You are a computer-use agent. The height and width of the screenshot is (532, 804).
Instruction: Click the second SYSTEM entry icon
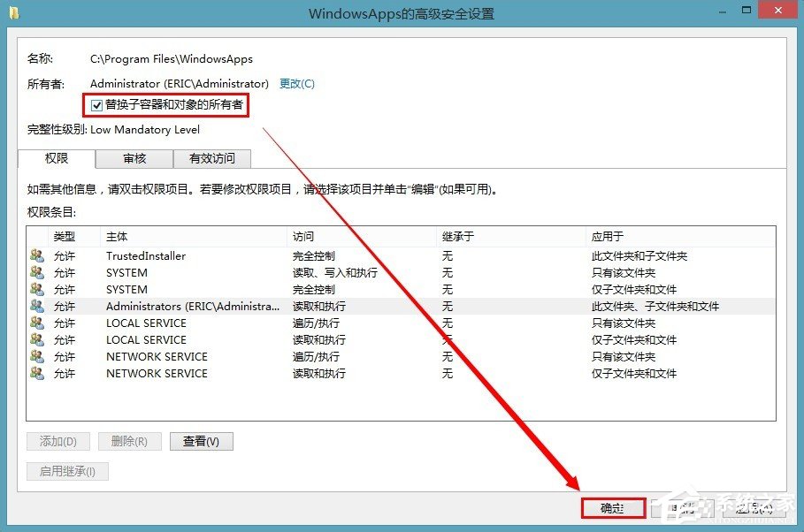37,289
